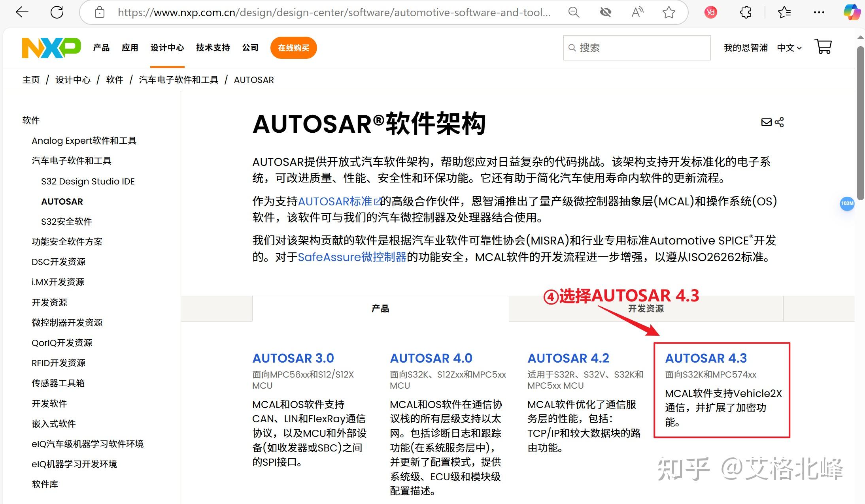Click the 在线购买 button
The height and width of the screenshot is (504, 865).
(x=293, y=47)
